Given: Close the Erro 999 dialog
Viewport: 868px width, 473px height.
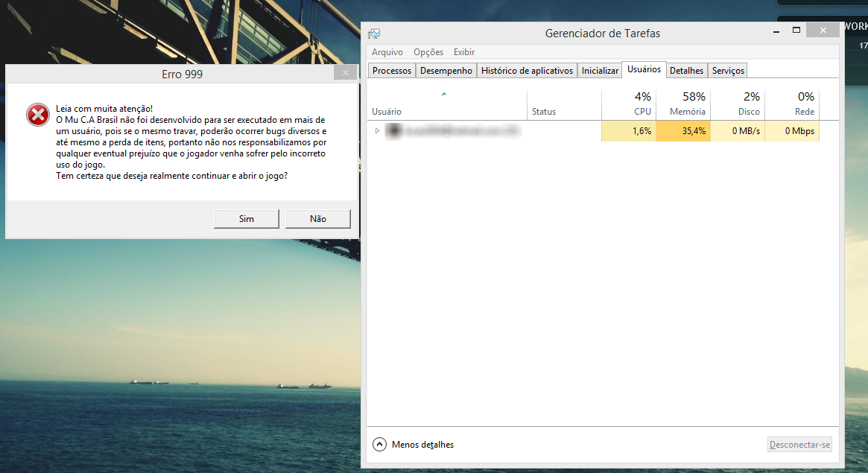Looking at the screenshot, I should 343,74.
